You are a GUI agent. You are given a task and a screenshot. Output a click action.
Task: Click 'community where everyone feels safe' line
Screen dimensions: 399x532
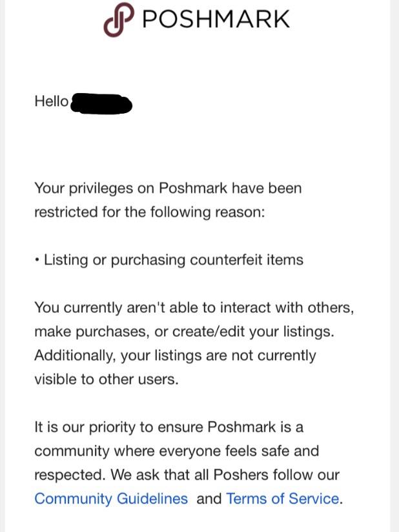point(176,451)
